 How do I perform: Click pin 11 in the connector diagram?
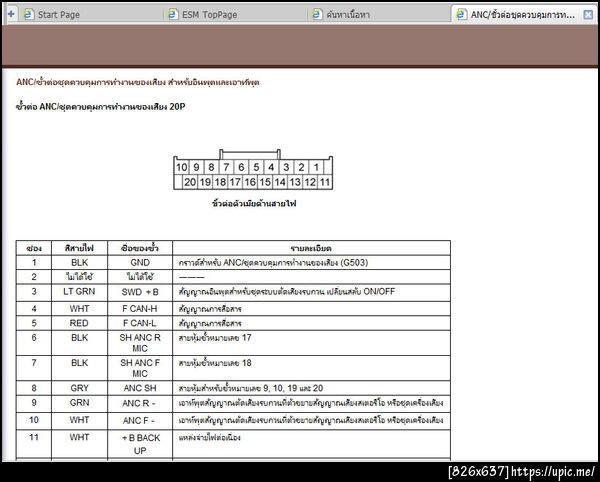point(325,182)
